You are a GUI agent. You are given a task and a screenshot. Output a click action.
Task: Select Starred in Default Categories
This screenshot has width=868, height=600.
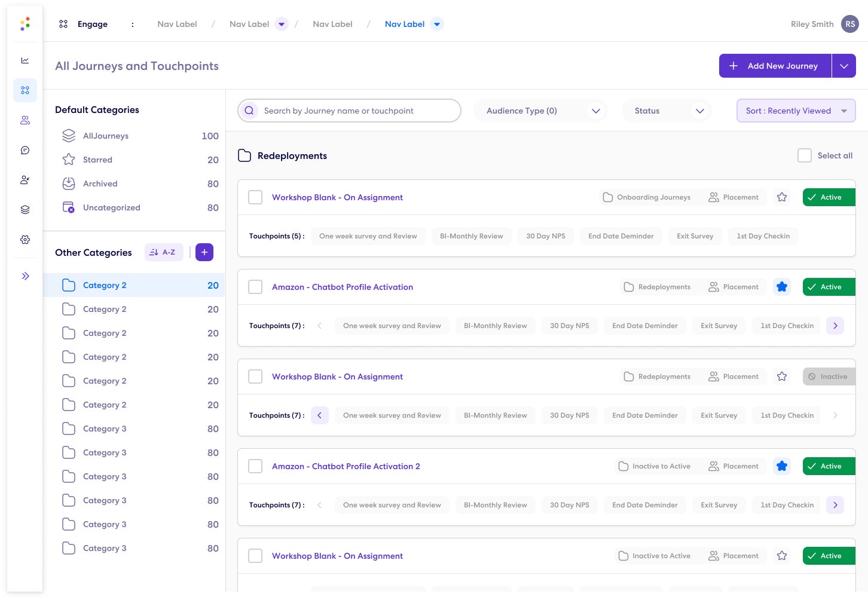pos(97,160)
